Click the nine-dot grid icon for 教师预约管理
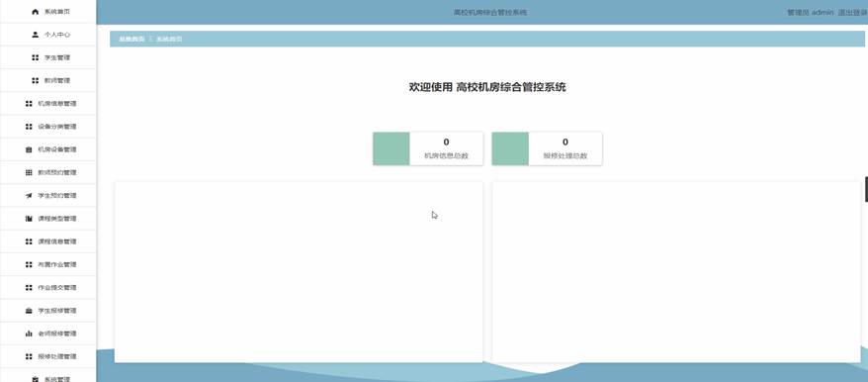This screenshot has width=868, height=382. pos(29,172)
